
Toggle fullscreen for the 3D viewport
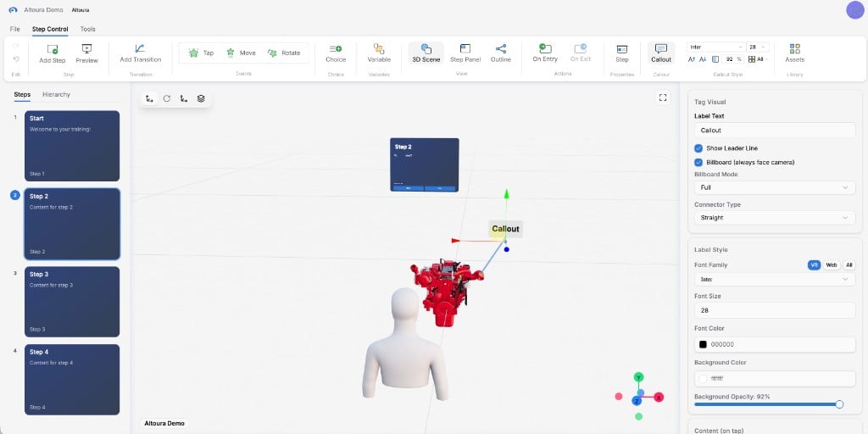(x=663, y=98)
